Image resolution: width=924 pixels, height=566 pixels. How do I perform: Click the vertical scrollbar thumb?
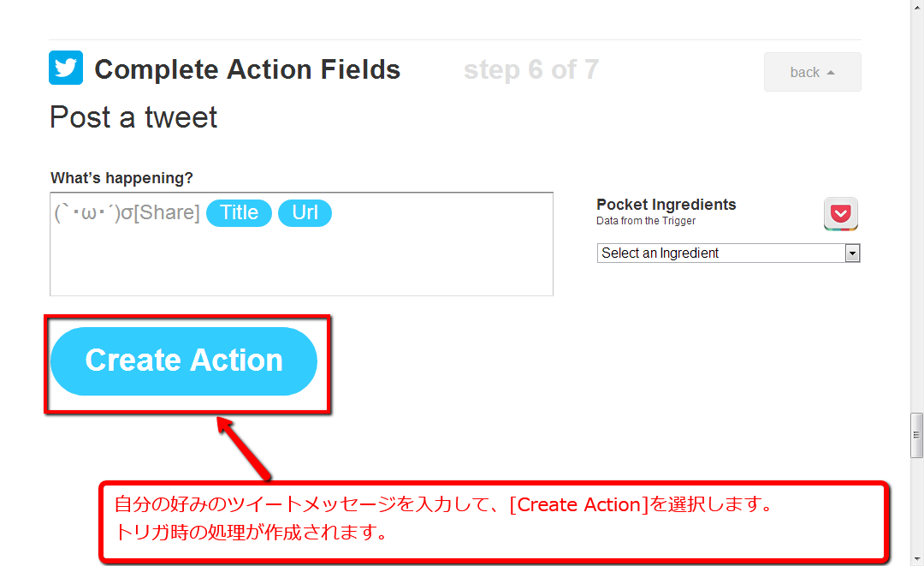tap(916, 434)
